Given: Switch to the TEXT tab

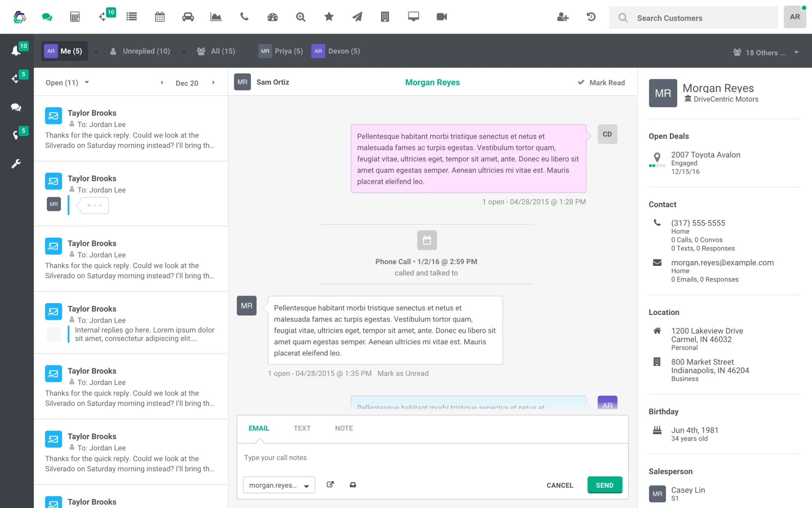Looking at the screenshot, I should (x=302, y=428).
